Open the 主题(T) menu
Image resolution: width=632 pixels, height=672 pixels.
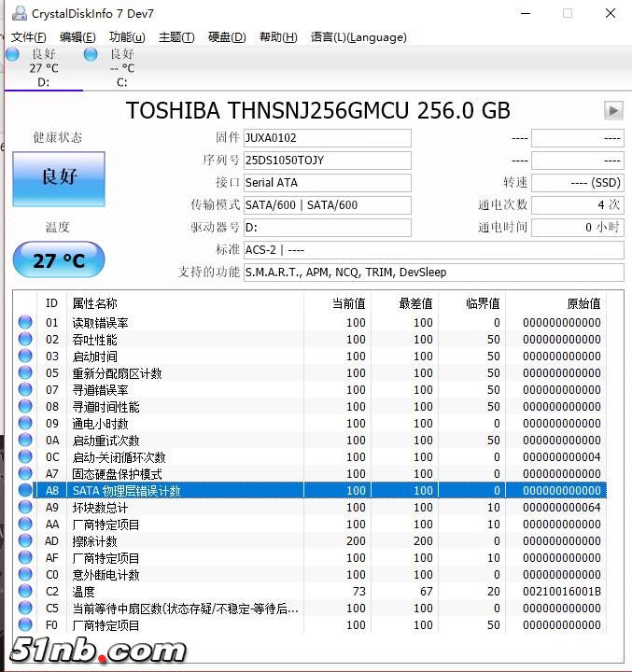point(176,37)
